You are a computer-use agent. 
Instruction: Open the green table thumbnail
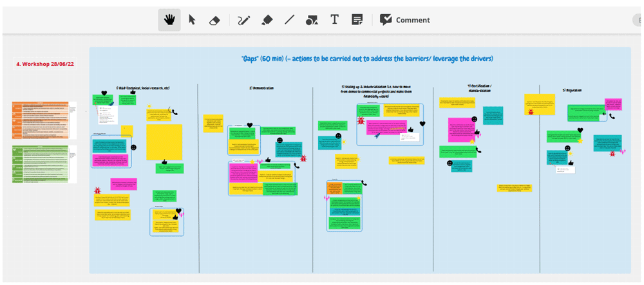tap(44, 164)
